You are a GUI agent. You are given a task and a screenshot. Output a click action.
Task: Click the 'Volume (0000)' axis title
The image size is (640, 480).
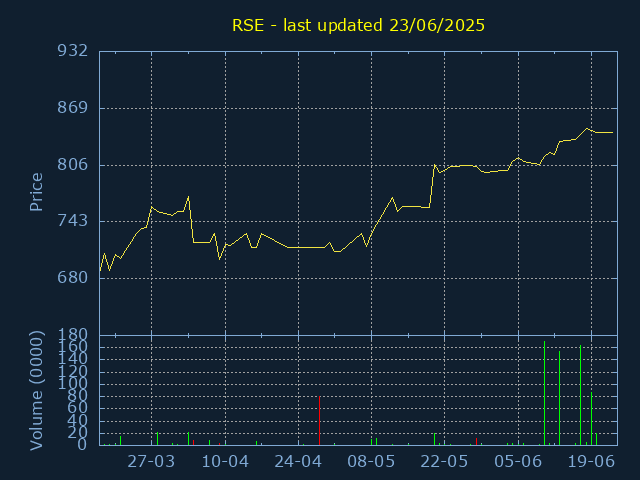point(36,391)
